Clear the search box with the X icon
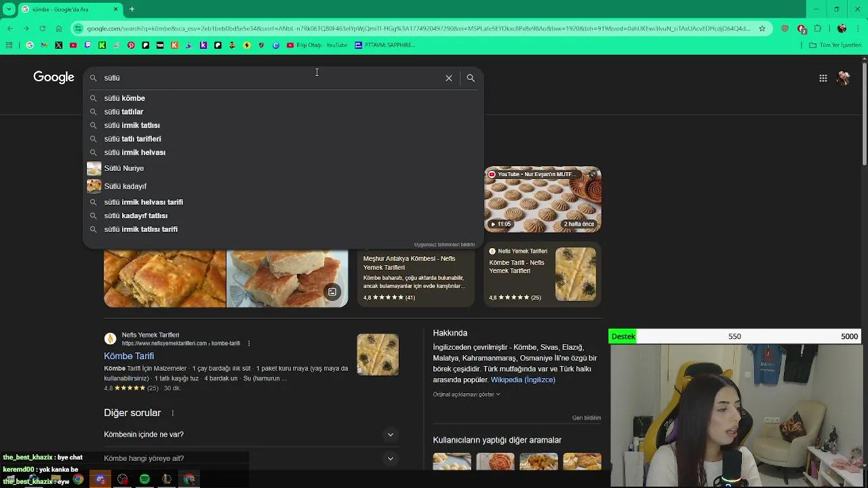Screen dimensions: 868x488 click(449, 78)
